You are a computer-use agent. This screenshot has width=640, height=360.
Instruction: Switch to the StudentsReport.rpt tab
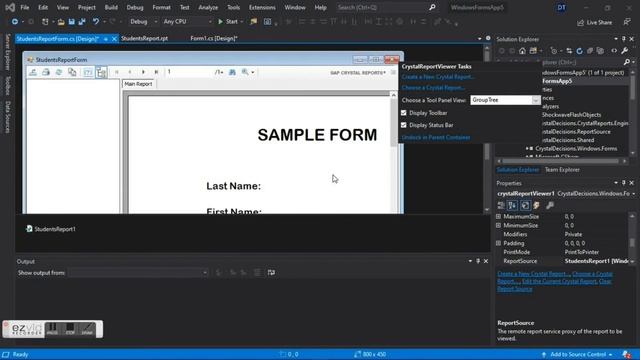(x=144, y=38)
